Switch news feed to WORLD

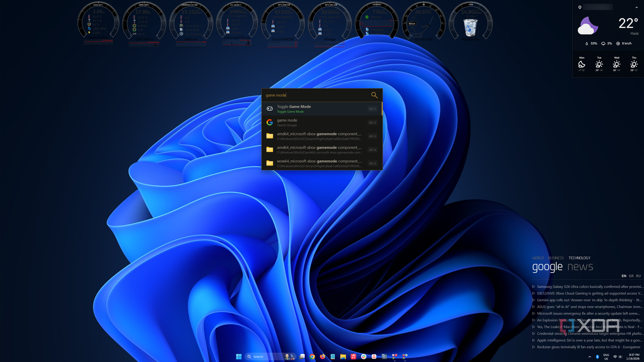(x=538, y=258)
